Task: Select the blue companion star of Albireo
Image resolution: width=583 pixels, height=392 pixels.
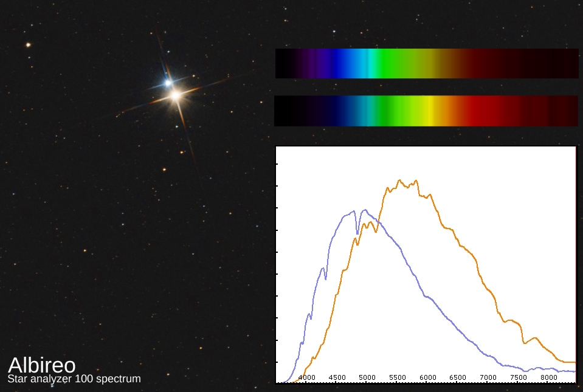Action: click(x=168, y=83)
